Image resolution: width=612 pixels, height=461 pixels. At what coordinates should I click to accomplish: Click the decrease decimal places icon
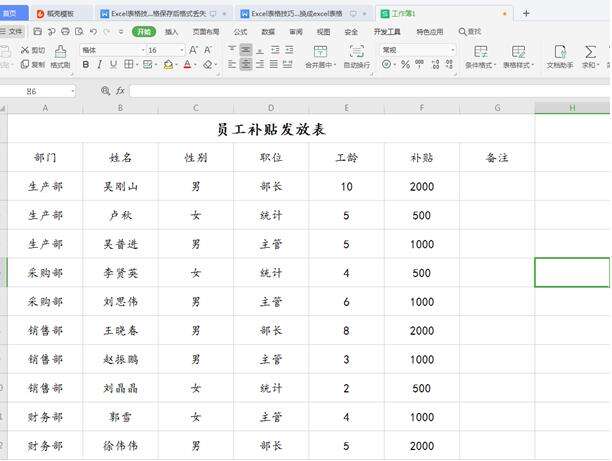click(x=449, y=64)
